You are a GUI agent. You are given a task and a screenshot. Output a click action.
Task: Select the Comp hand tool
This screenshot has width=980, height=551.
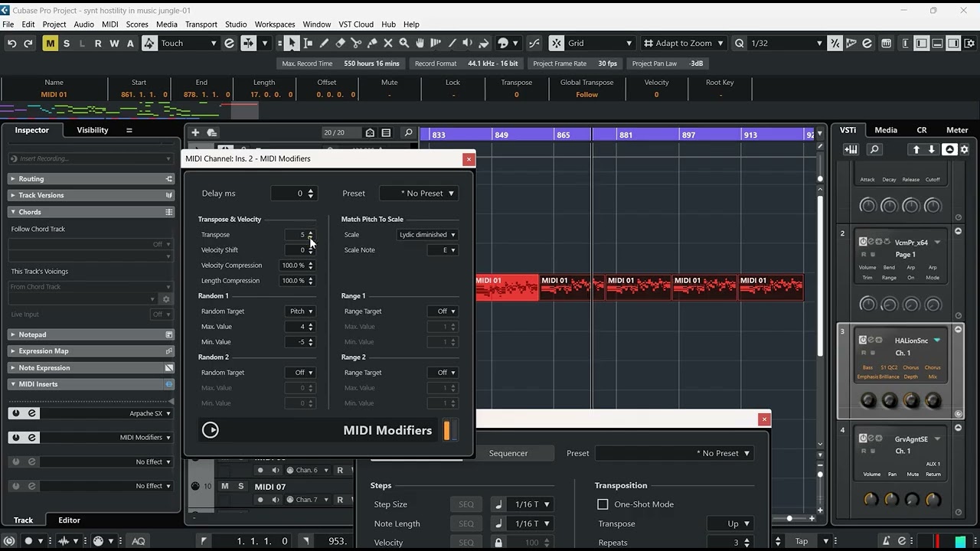[420, 44]
